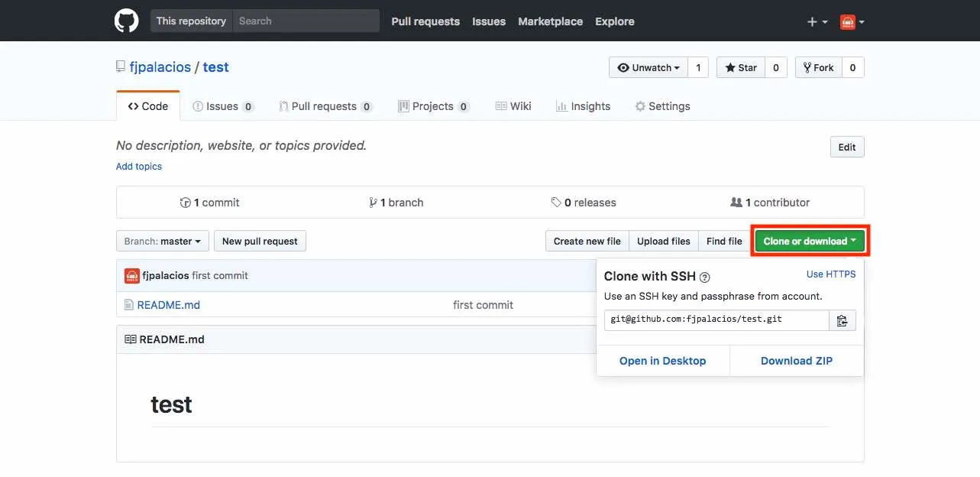Click Open in Desktop

(663, 361)
